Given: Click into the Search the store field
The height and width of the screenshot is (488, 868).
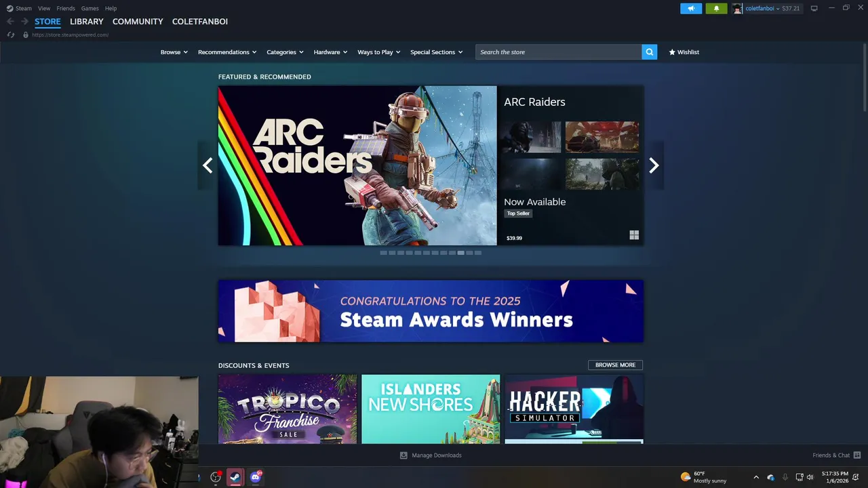Looking at the screenshot, I should click(x=559, y=52).
